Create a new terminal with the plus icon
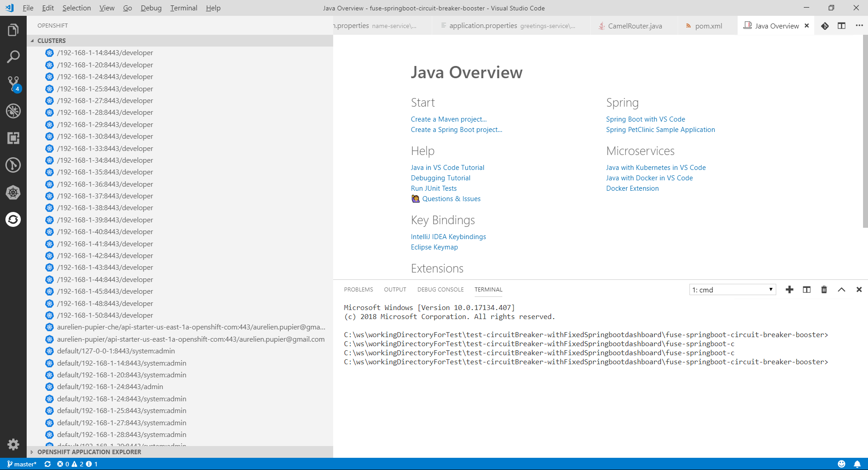This screenshot has height=470, width=868. 789,290
